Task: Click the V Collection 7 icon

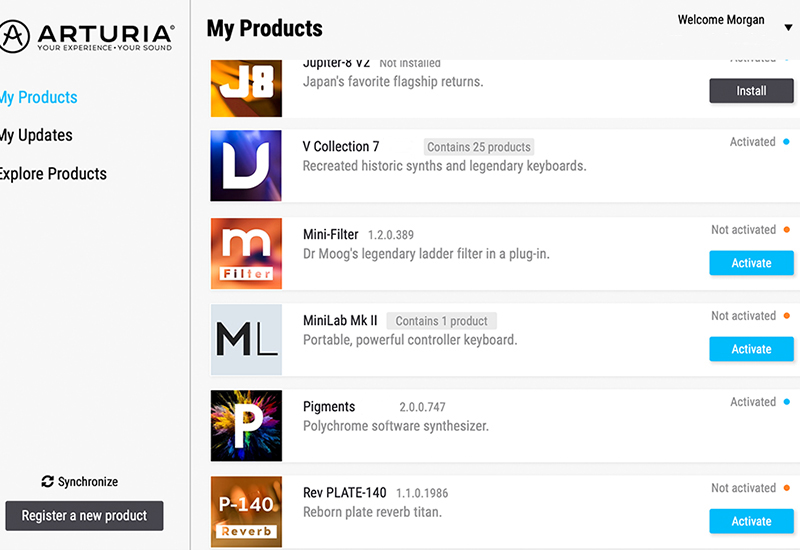Action: (x=246, y=166)
